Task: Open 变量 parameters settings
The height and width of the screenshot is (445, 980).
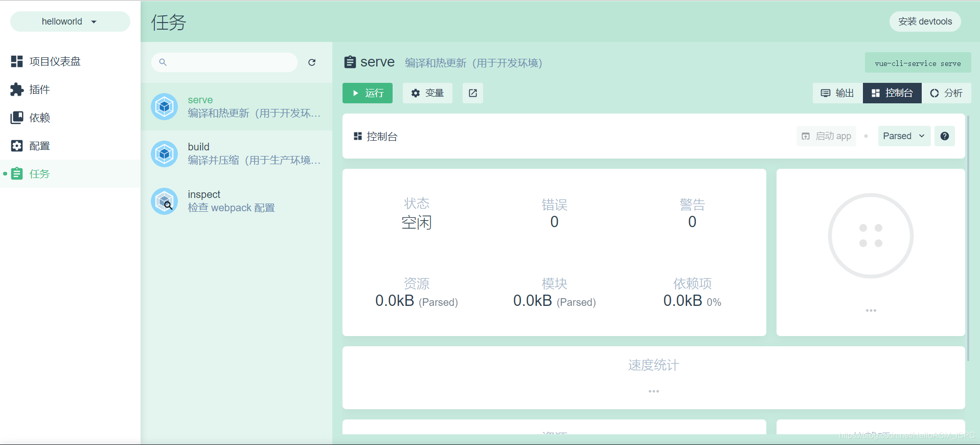Action: point(427,93)
